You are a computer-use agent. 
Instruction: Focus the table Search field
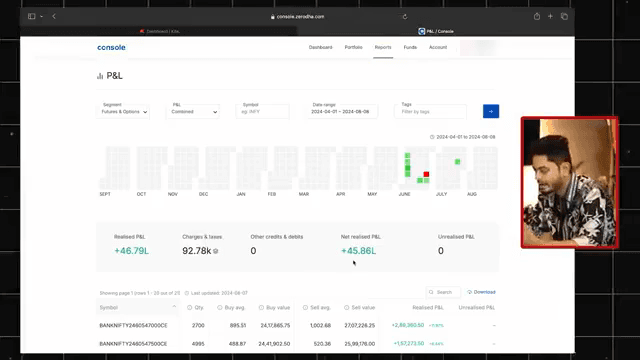pyautogui.click(x=443, y=292)
